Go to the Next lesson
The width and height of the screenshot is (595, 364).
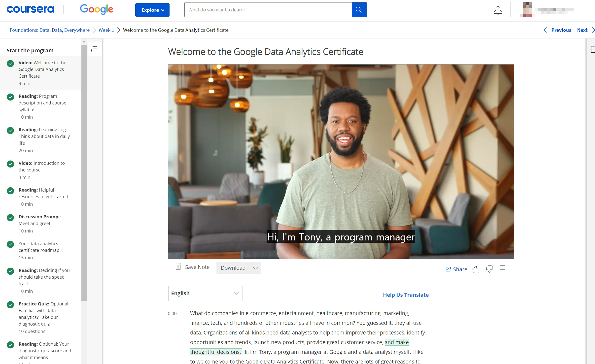[x=582, y=30]
